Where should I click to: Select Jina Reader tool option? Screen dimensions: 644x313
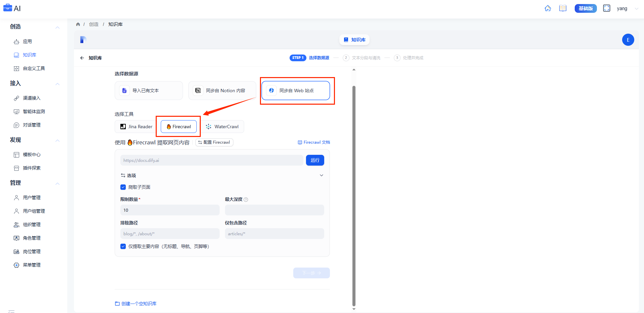point(136,127)
